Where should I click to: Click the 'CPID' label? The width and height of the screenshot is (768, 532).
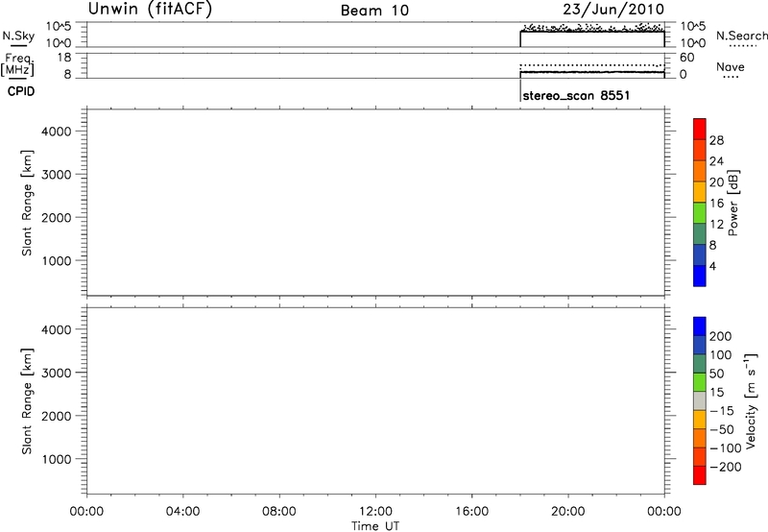tap(21, 91)
